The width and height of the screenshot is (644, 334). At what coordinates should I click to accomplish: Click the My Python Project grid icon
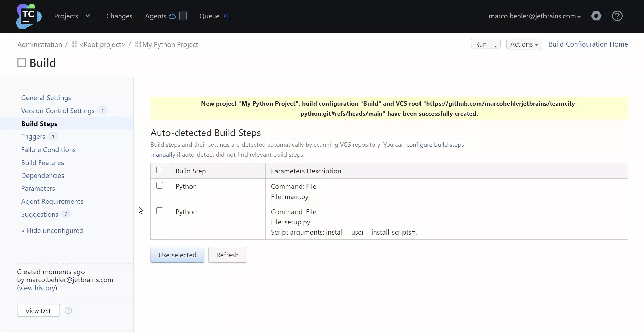[138, 44]
